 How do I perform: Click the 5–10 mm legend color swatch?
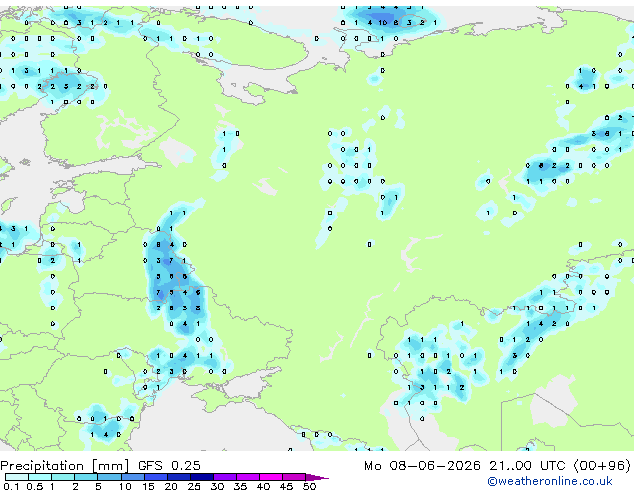point(109,477)
